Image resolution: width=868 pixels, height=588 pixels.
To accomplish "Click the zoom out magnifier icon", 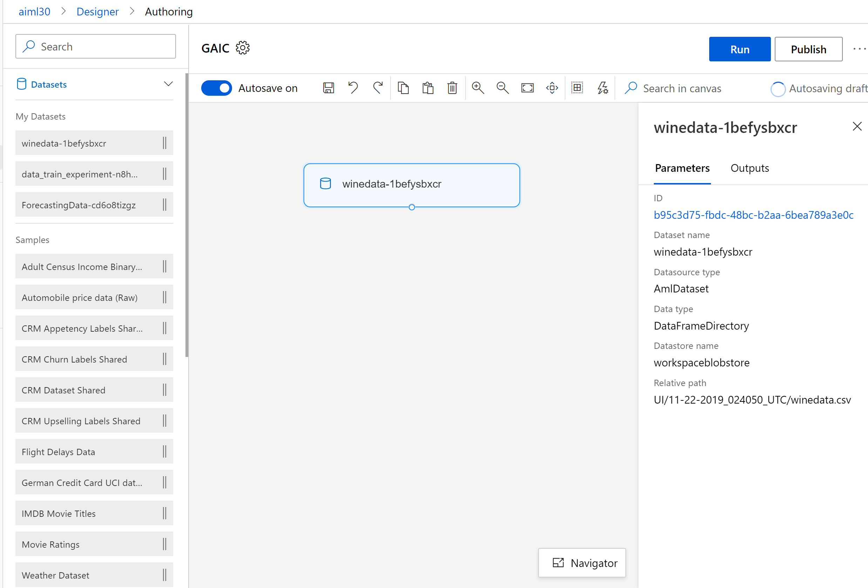I will click(x=502, y=88).
